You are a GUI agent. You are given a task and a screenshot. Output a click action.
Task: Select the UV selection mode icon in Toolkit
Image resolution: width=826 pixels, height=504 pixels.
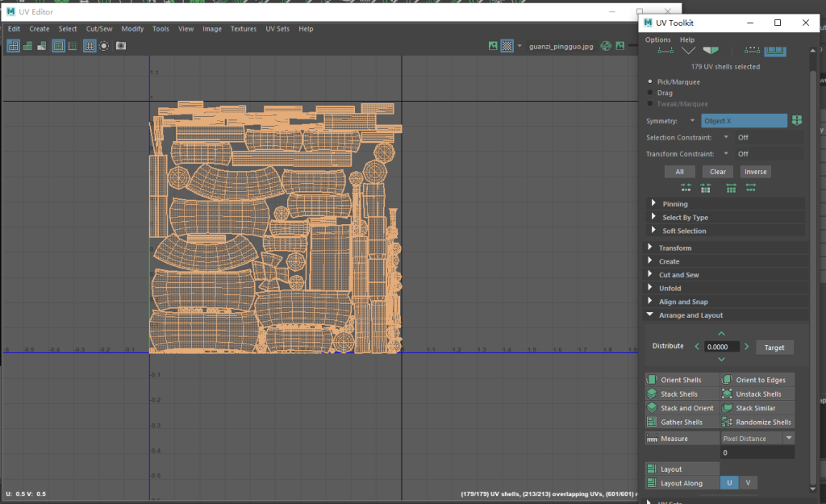pos(752,50)
